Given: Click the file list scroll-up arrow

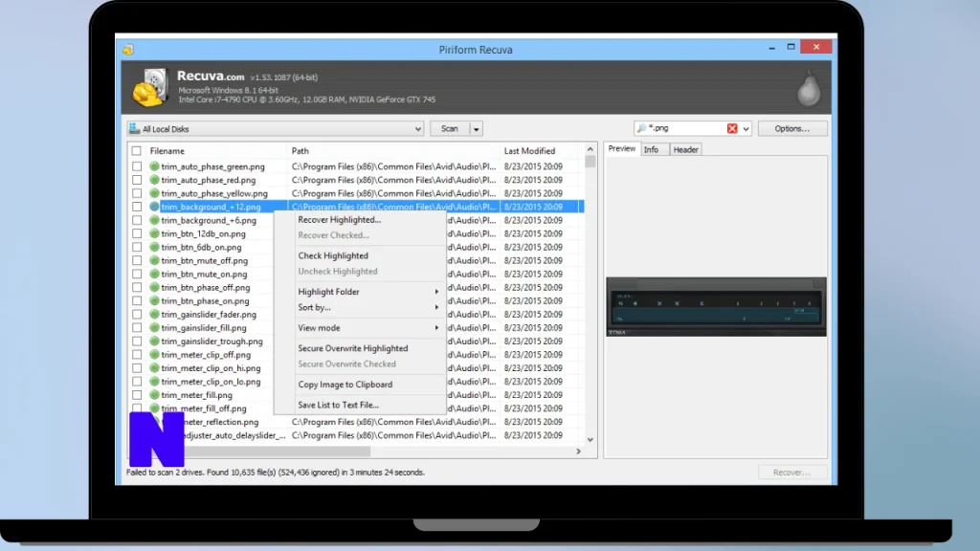Looking at the screenshot, I should point(590,149).
